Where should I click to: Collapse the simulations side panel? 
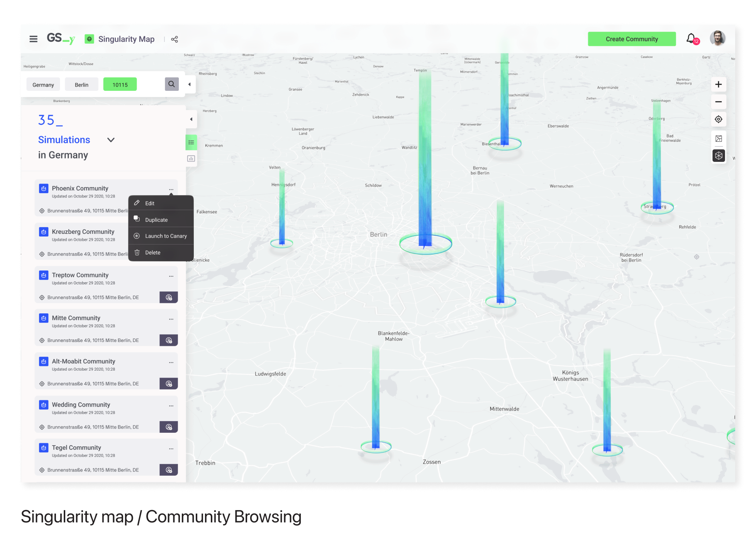(x=191, y=119)
